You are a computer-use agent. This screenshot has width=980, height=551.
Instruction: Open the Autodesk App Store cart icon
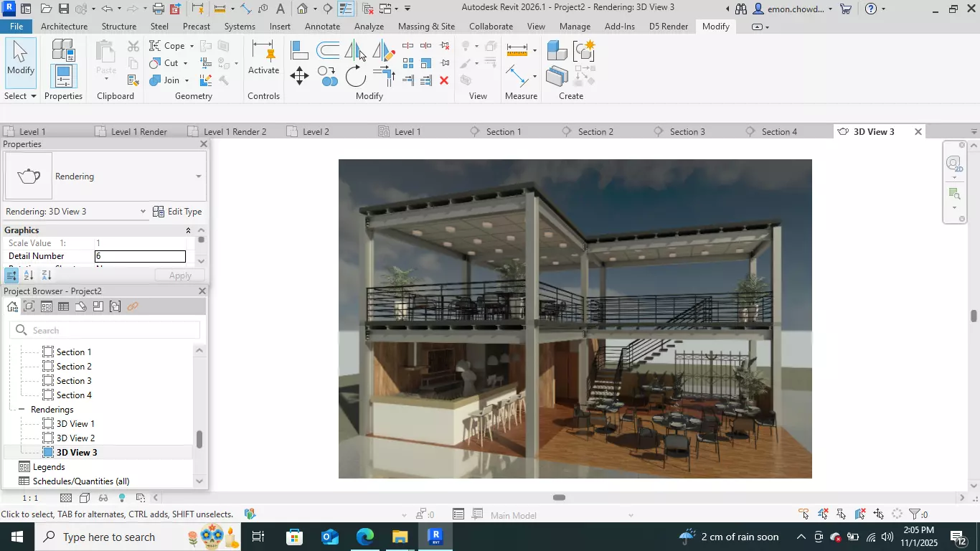pos(846,9)
